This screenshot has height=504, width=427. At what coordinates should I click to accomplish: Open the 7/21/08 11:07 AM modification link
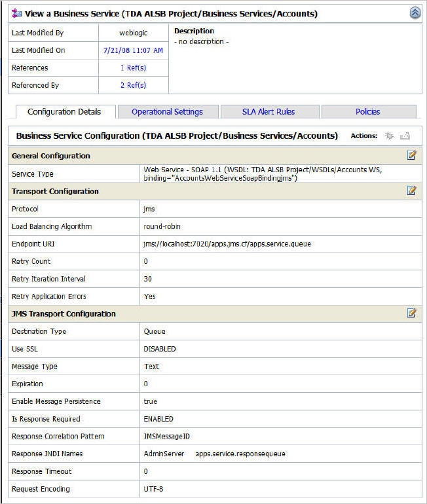pyautogui.click(x=133, y=50)
